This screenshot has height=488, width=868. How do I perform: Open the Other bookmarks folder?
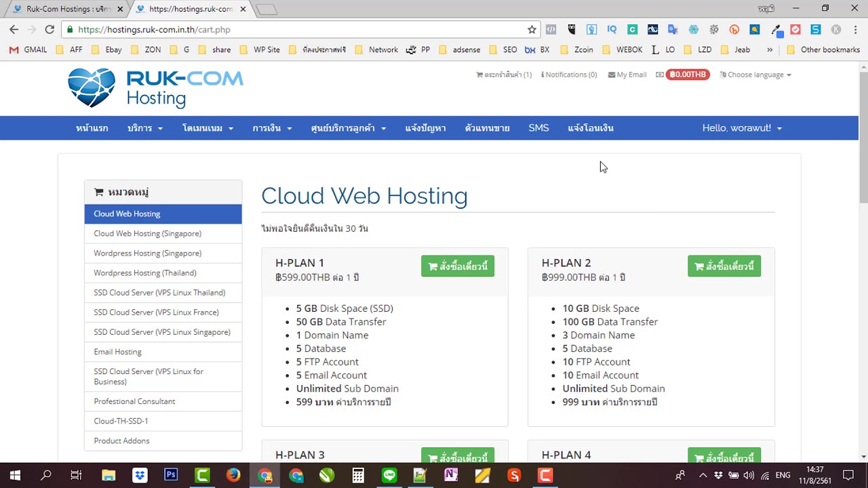(x=823, y=49)
